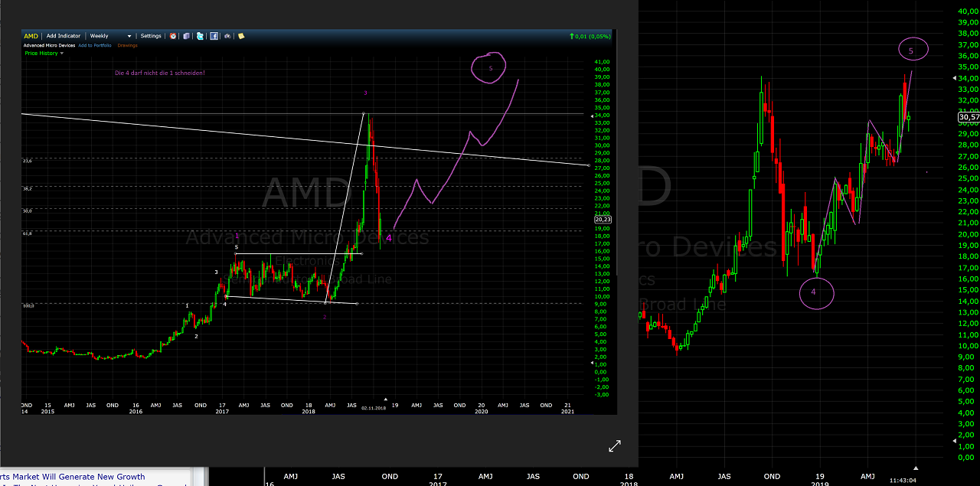Click the 61,8 Fibonacci level label
The image size is (980, 486).
(x=27, y=233)
